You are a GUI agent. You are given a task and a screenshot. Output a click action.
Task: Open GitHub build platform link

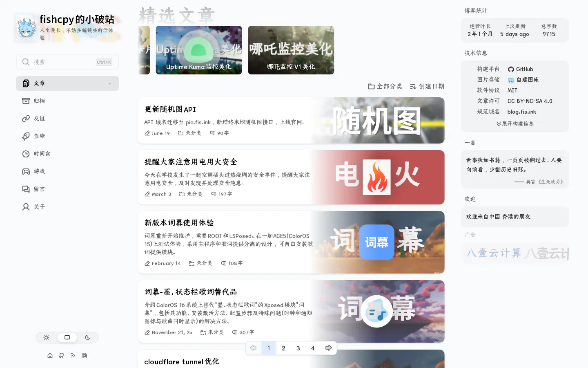click(521, 69)
